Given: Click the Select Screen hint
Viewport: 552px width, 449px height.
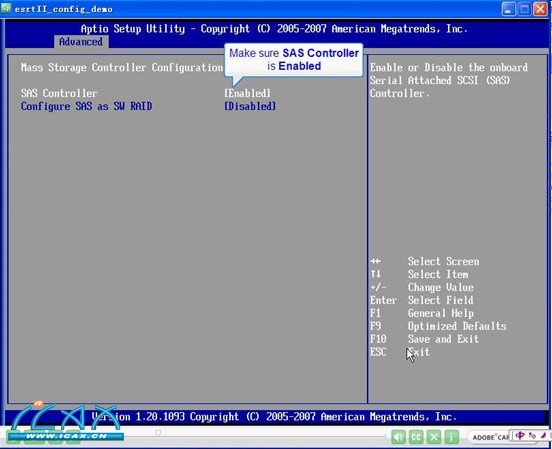Looking at the screenshot, I should coord(424,261).
